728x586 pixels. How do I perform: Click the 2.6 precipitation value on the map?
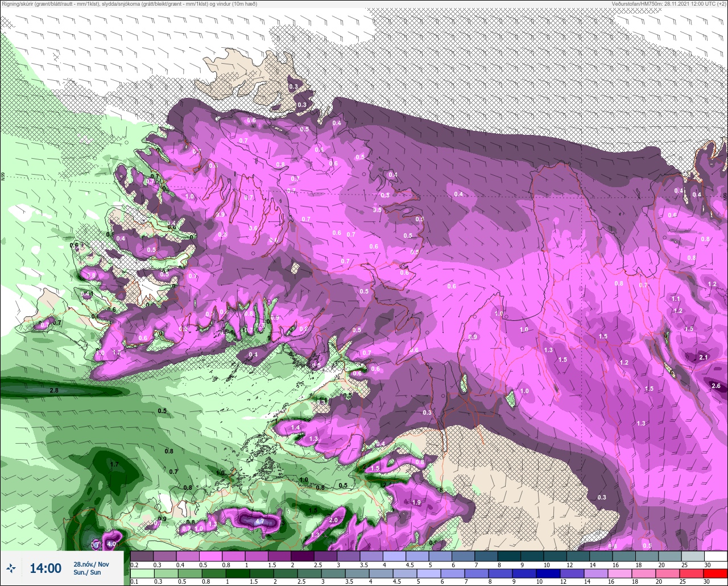pos(716,386)
